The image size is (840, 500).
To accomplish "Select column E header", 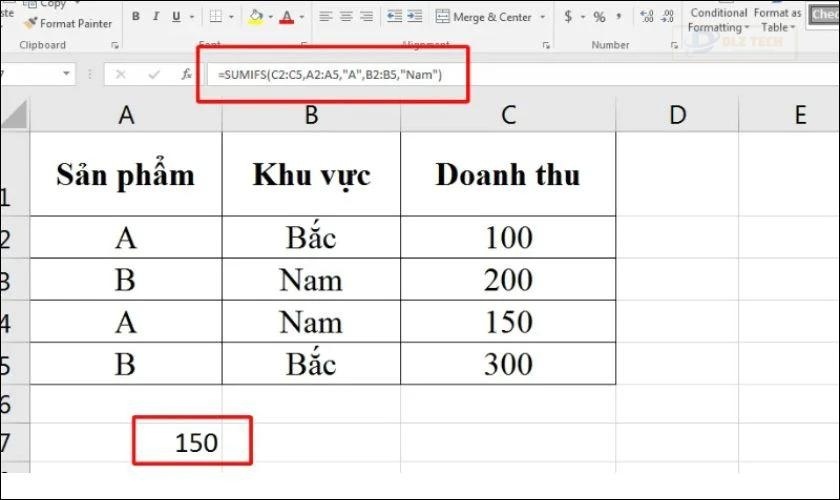I will pos(789,115).
